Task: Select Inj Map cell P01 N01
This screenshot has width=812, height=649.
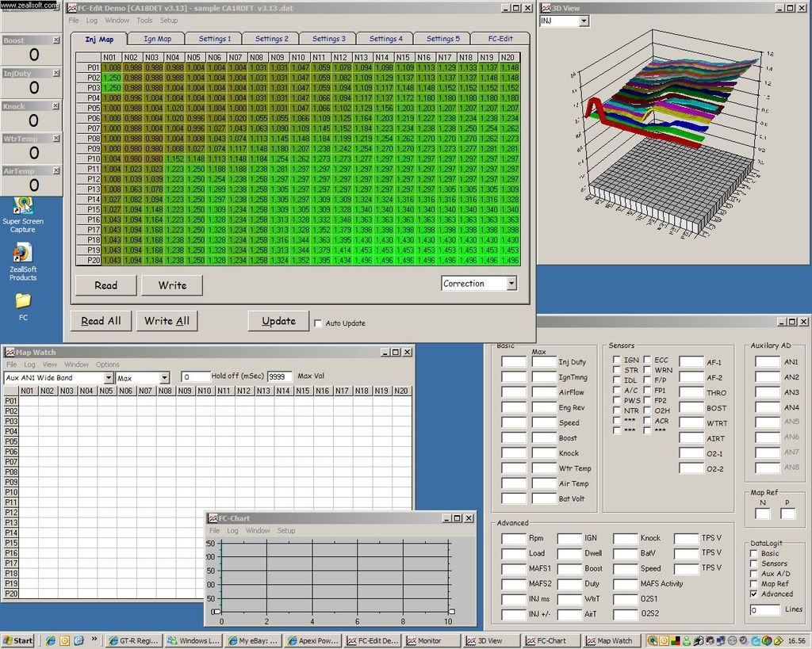Action: click(x=111, y=67)
